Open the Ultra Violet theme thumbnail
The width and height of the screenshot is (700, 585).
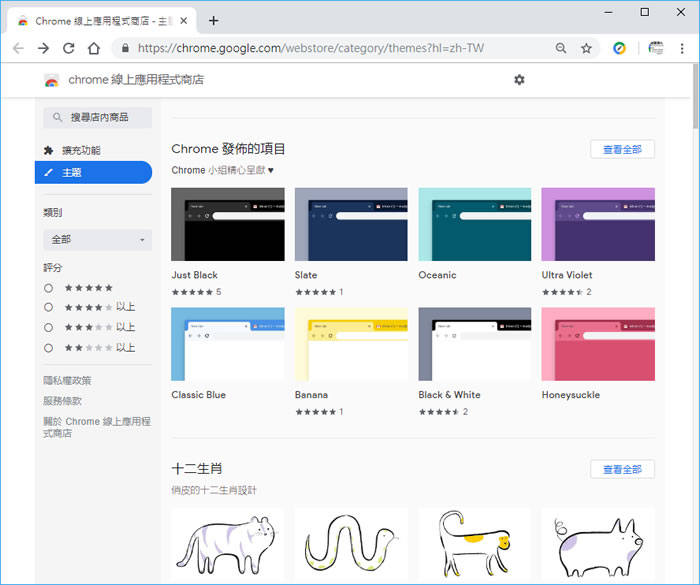598,224
